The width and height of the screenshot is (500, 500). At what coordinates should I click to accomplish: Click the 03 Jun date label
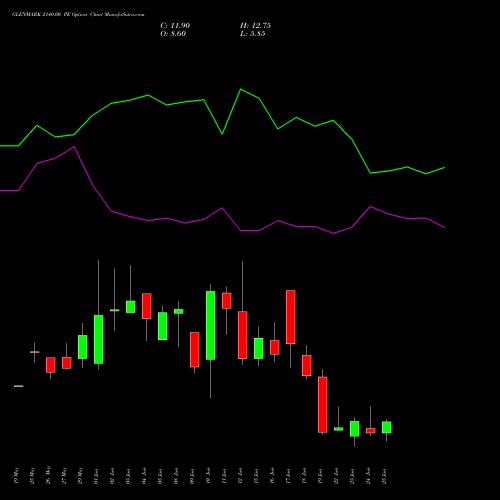pyautogui.click(x=129, y=476)
